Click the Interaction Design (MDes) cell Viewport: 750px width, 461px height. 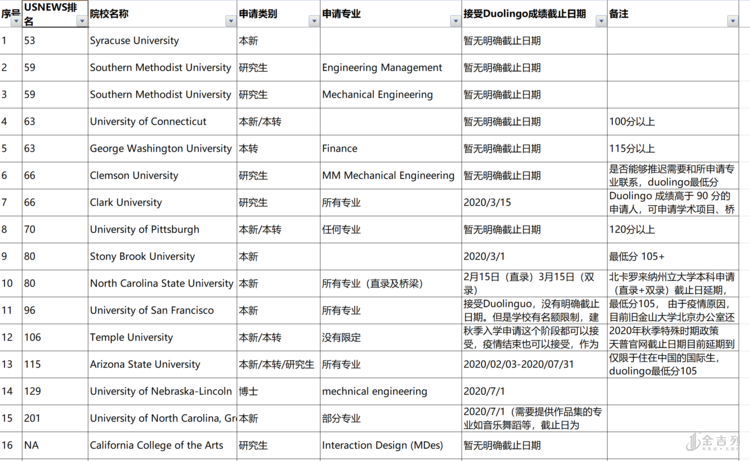386,446
